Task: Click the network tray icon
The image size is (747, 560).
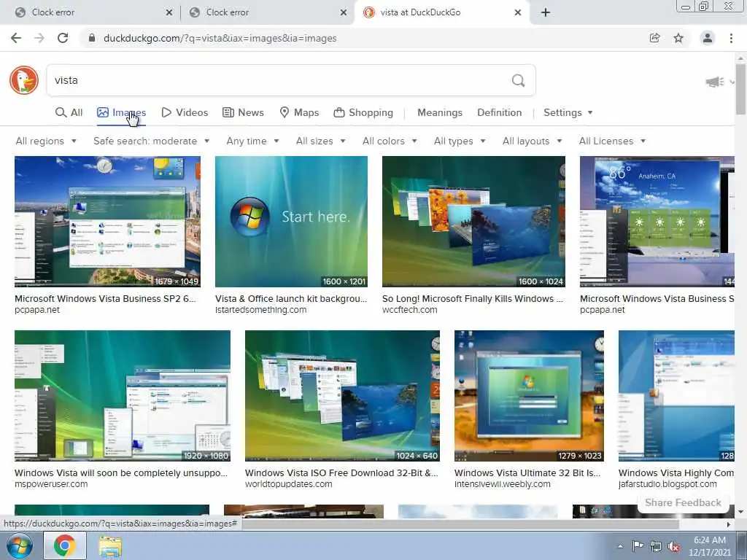Action: pos(656,547)
